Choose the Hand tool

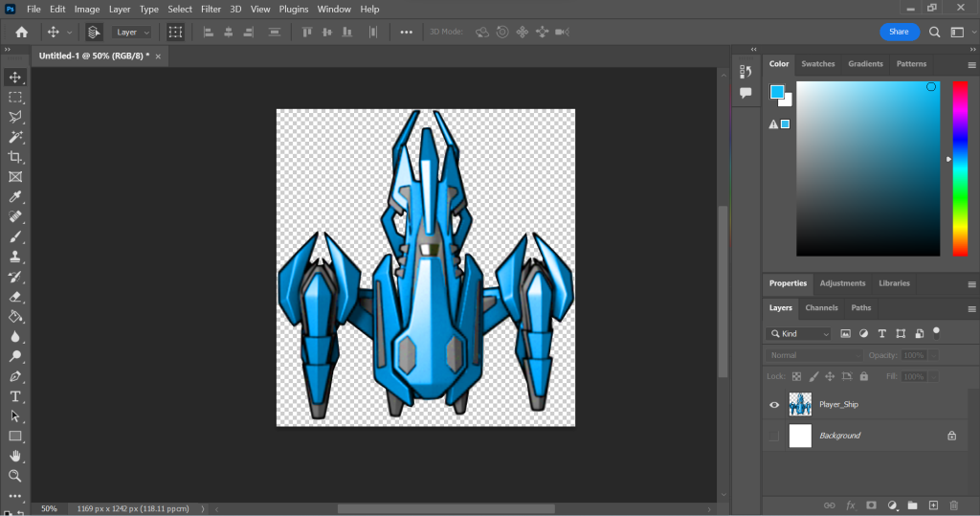click(x=15, y=456)
